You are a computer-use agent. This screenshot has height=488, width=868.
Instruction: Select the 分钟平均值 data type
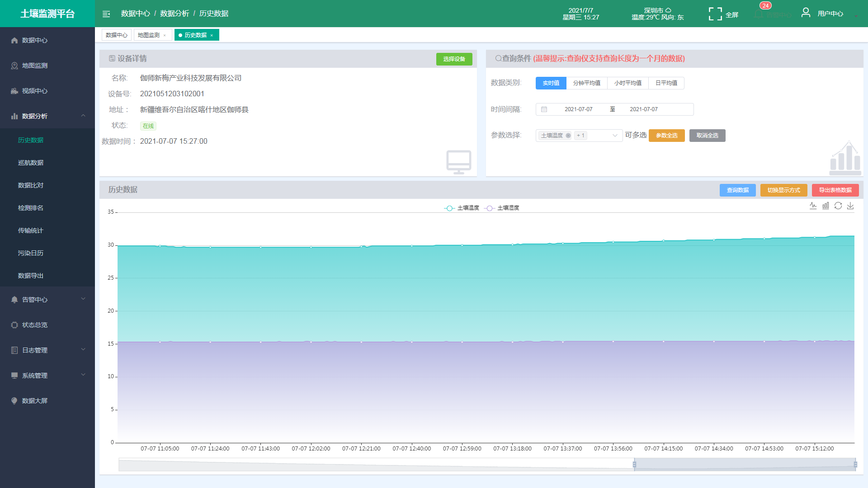(x=587, y=83)
